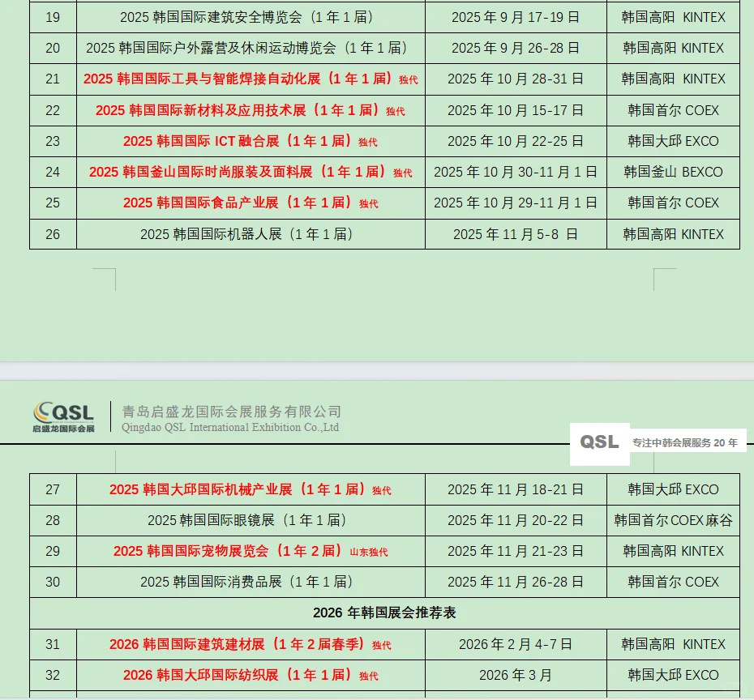
Task: Click the QSL logo in page header
Action: coord(63,417)
